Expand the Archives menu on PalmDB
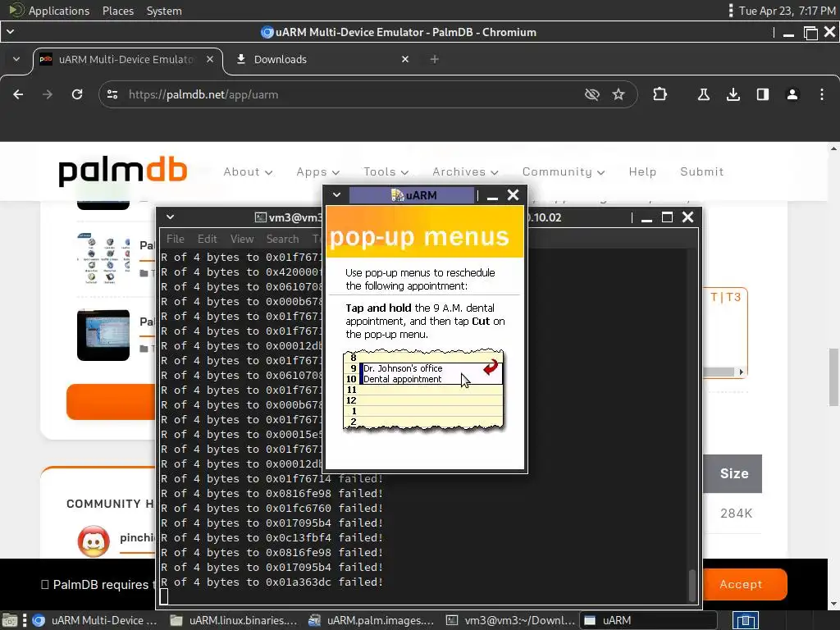840x630 pixels. pos(466,171)
